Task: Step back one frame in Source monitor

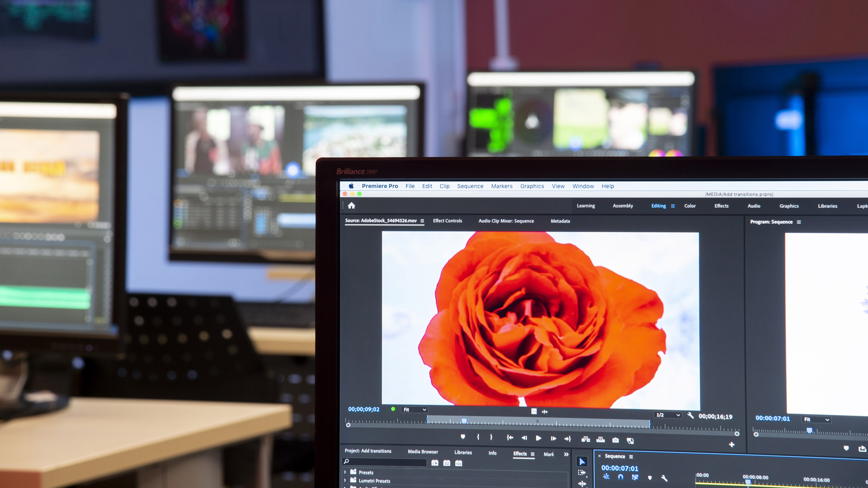Action: (524, 438)
